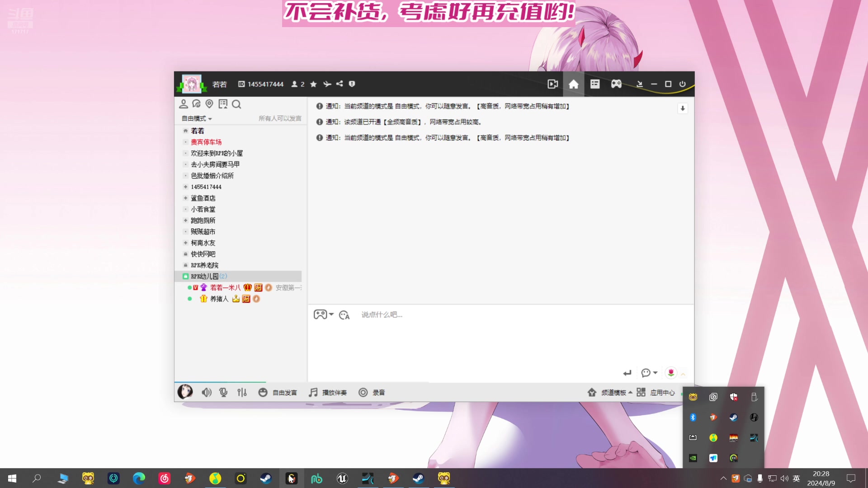
Task: Mute the speaker in YY bottom bar
Action: pyautogui.click(x=207, y=392)
